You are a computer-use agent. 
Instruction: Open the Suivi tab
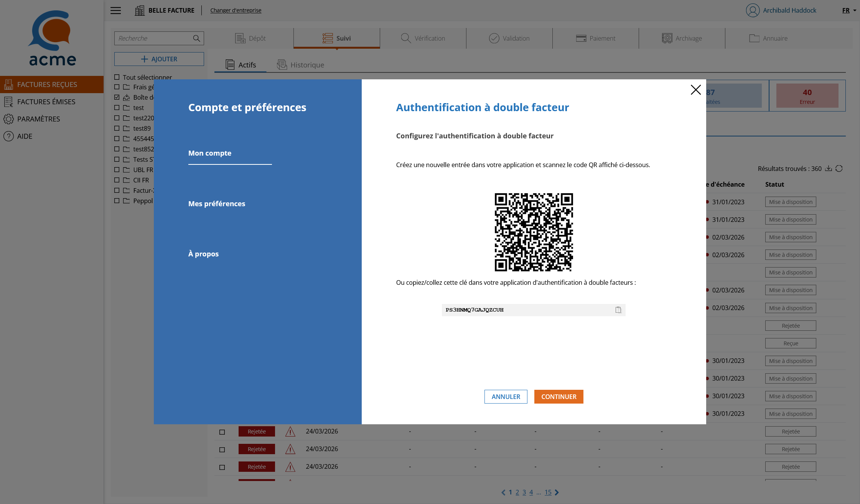(x=337, y=38)
